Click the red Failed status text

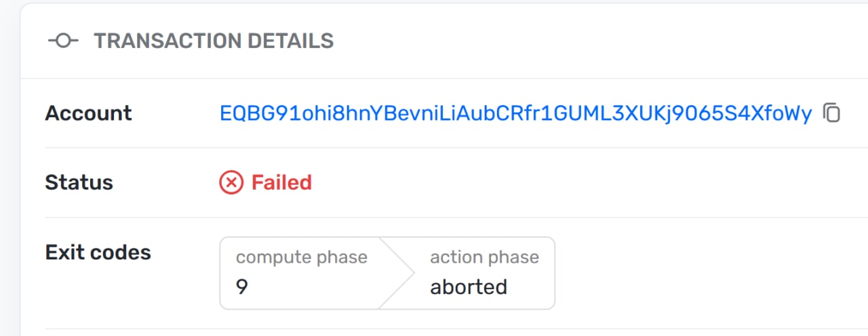pos(281,182)
